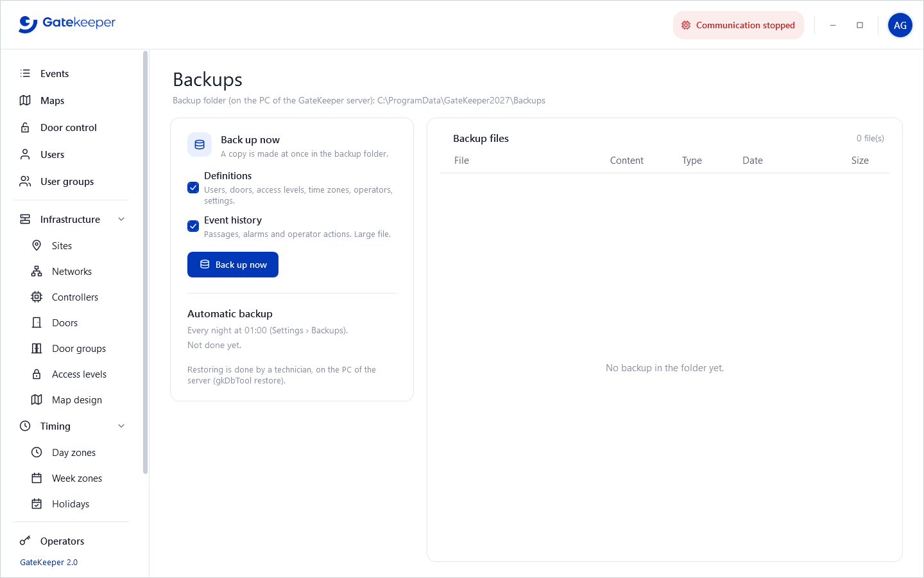The width and height of the screenshot is (924, 578).
Task: Click the Operators key icon
Action: pos(25,541)
